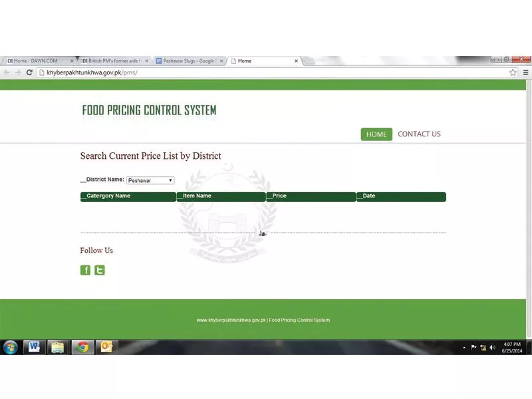The height and width of the screenshot is (399, 532).
Task: Click the HOME navigation button
Action: [x=376, y=134]
